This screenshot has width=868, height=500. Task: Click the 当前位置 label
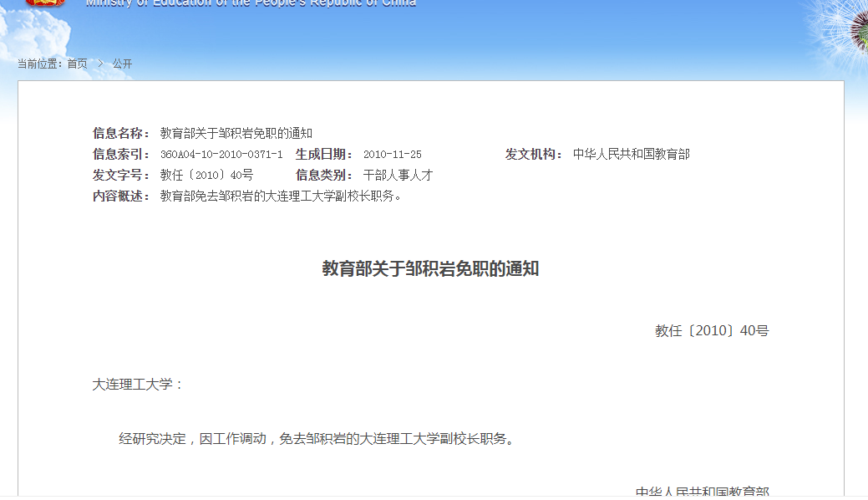39,64
